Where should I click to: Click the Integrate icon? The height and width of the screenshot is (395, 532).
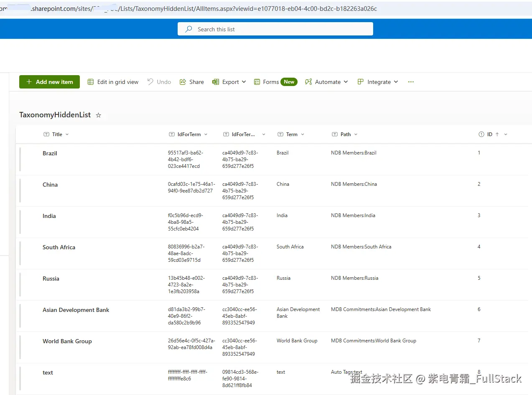click(360, 82)
